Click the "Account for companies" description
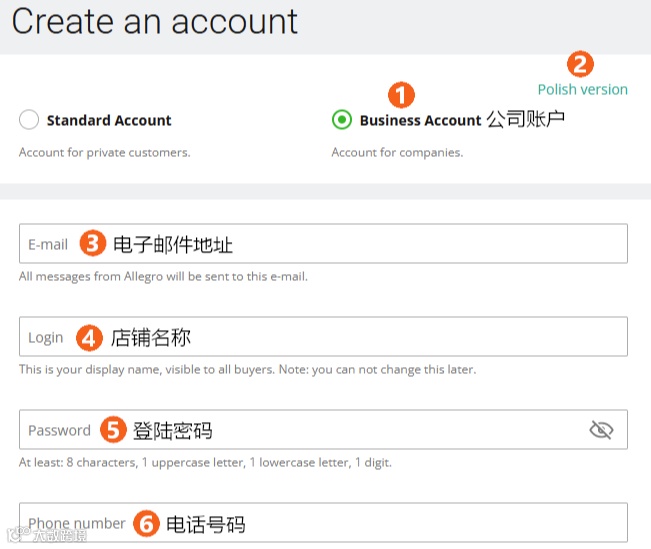Screen dimensions: 651x549 [x=397, y=153]
